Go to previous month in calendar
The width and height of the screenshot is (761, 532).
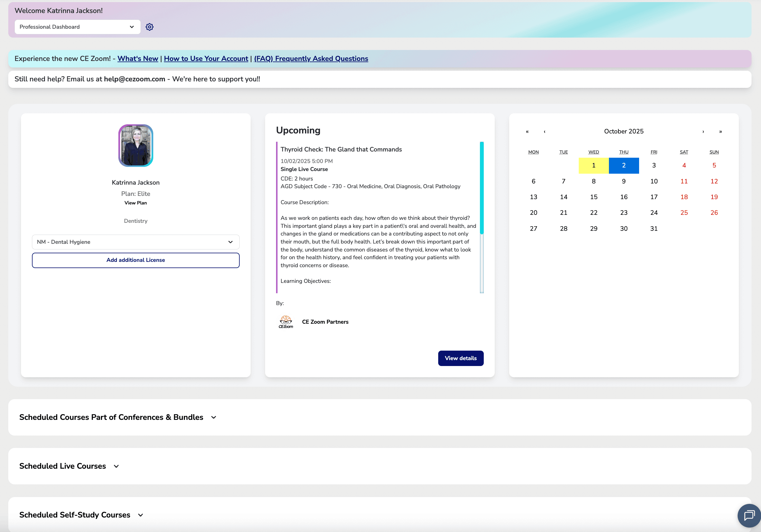click(x=545, y=132)
